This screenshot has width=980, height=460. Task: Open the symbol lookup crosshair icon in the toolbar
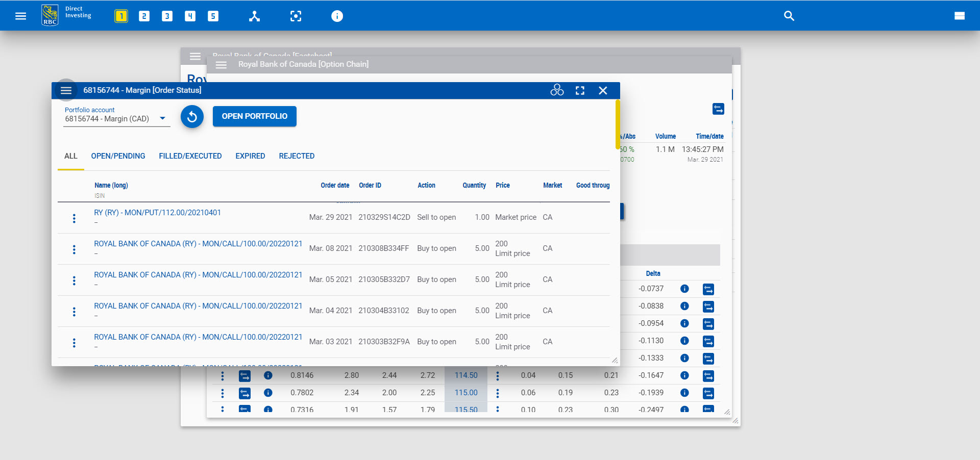point(296,16)
